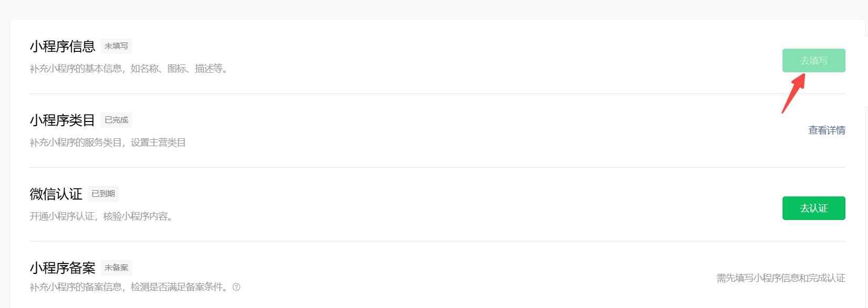This screenshot has width=868, height=308.
Task: Click the divider line beneath 微信认证 section
Action: [x=437, y=241]
